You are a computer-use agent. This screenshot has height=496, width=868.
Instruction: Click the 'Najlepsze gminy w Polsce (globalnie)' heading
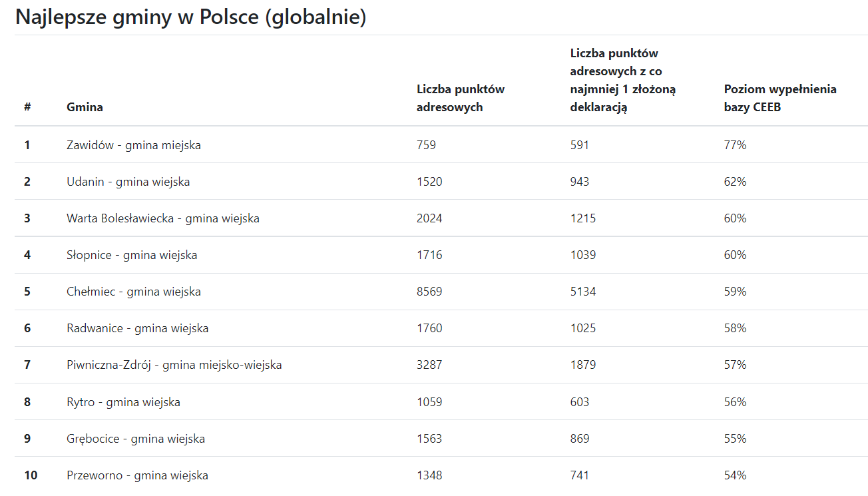click(x=191, y=17)
